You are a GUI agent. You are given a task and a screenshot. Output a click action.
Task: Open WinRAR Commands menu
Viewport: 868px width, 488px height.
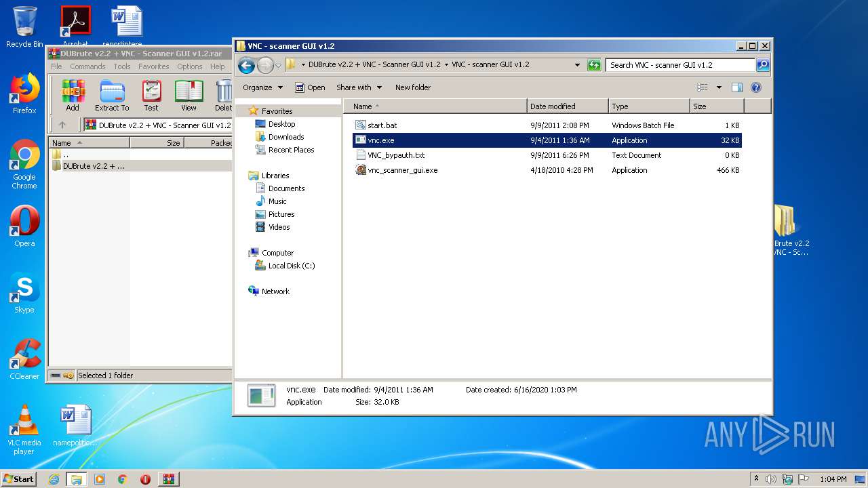click(87, 66)
